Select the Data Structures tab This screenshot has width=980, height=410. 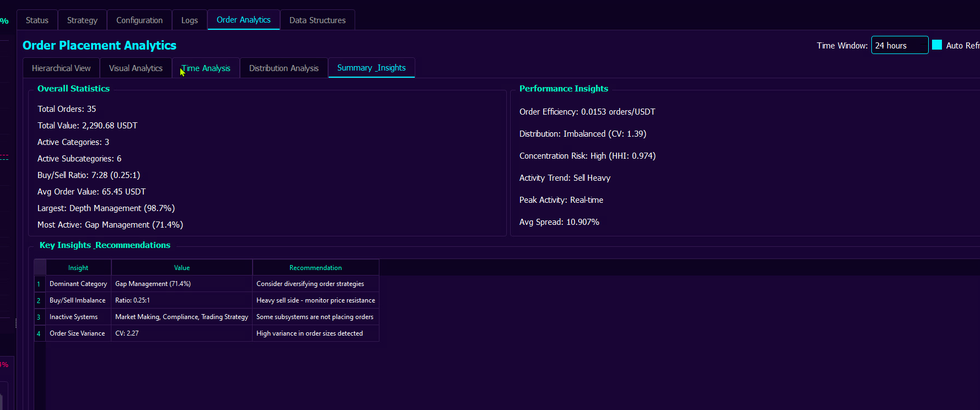click(317, 20)
